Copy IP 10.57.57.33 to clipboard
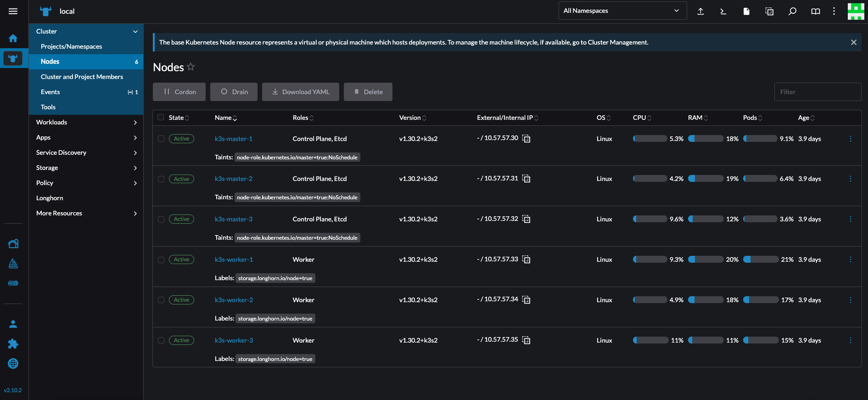The height and width of the screenshot is (400, 868). pyautogui.click(x=526, y=259)
